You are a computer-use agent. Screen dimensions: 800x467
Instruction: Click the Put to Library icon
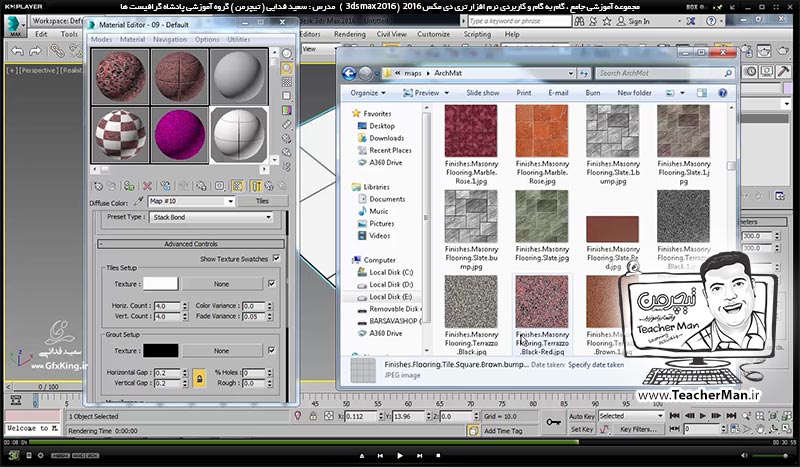click(x=201, y=186)
